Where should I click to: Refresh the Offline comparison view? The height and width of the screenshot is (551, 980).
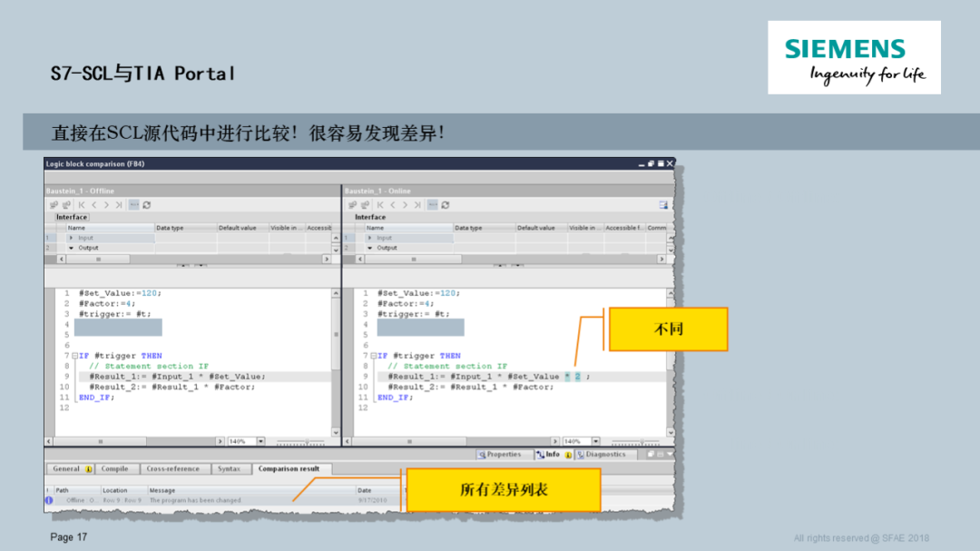pyautogui.click(x=147, y=205)
